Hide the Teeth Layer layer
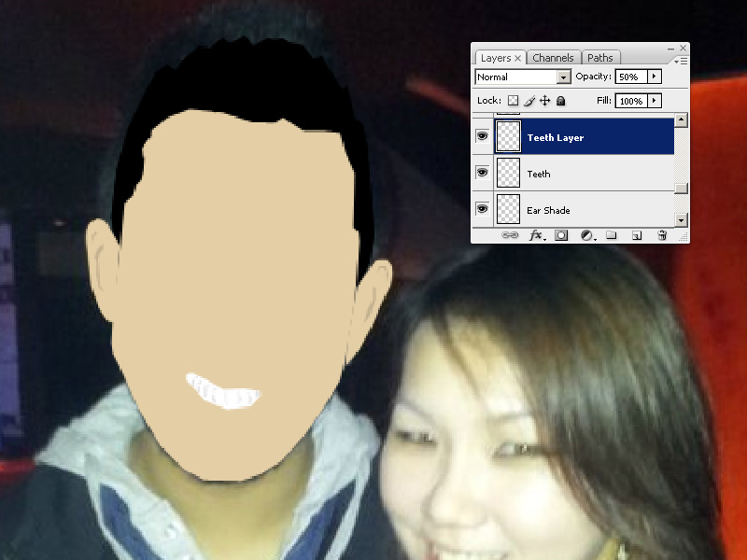Screen dimensions: 747x560 point(482,136)
